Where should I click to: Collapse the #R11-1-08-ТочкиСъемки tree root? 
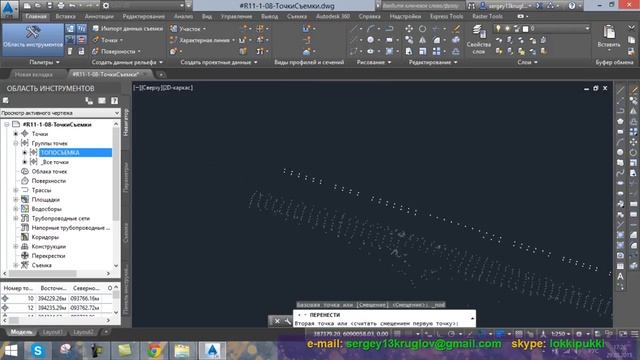coord(7,124)
